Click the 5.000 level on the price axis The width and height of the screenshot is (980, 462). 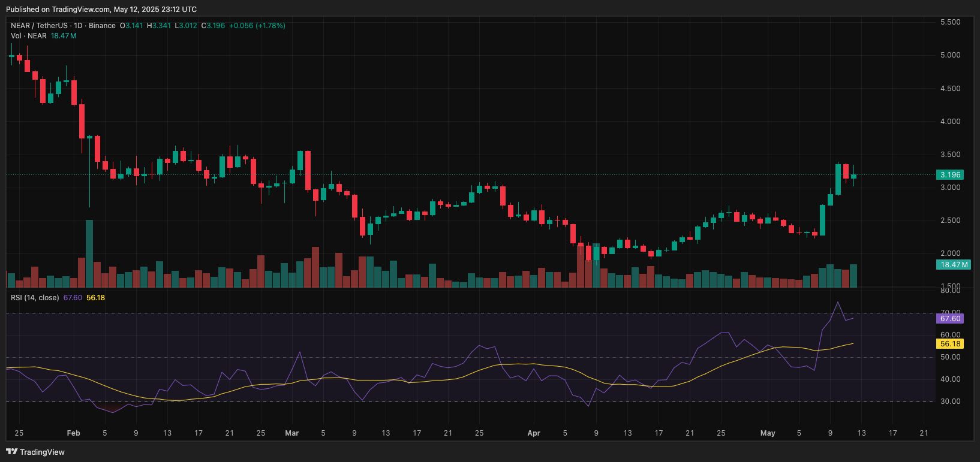click(950, 55)
